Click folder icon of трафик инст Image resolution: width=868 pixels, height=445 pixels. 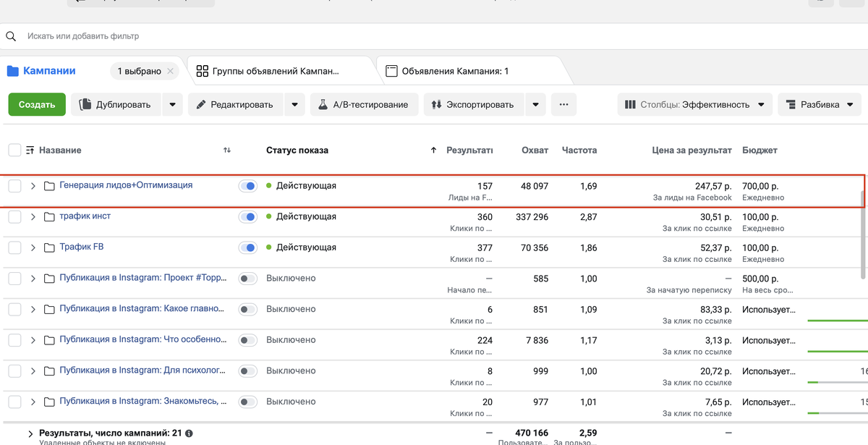(x=49, y=217)
